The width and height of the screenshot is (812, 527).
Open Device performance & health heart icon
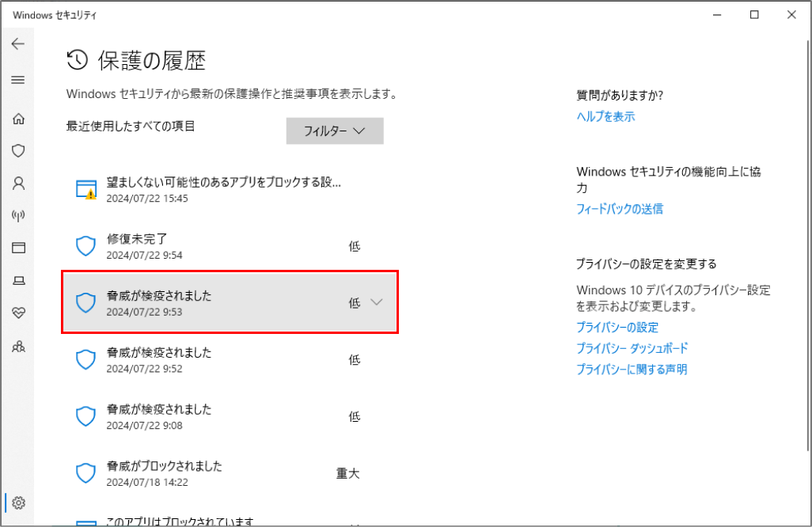click(19, 313)
